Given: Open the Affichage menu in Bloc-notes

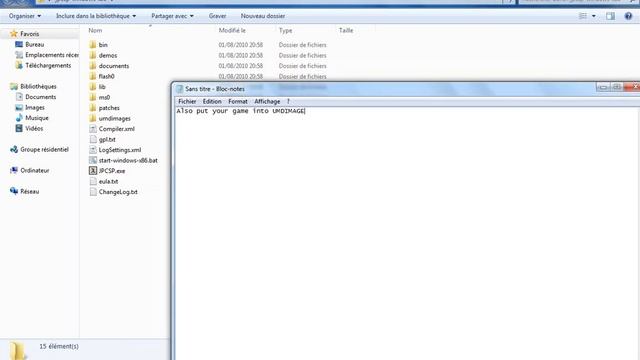Looking at the screenshot, I should pyautogui.click(x=267, y=101).
